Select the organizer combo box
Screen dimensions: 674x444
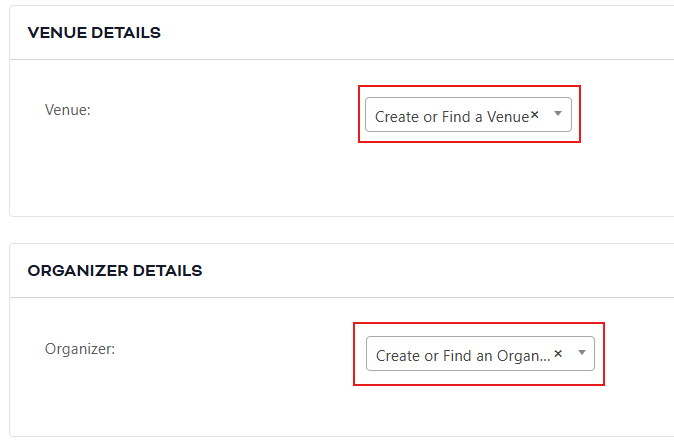pos(480,354)
